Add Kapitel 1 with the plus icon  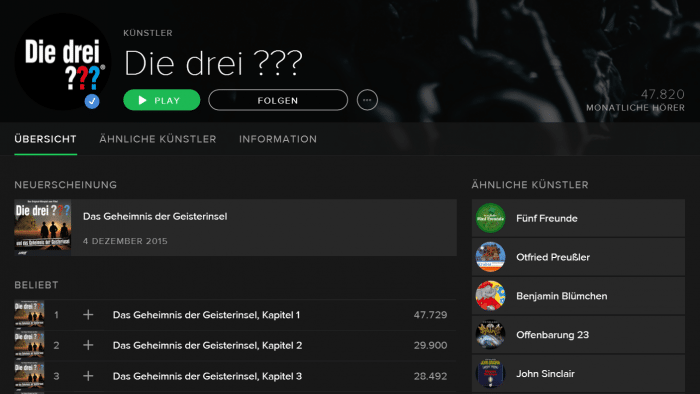88,315
